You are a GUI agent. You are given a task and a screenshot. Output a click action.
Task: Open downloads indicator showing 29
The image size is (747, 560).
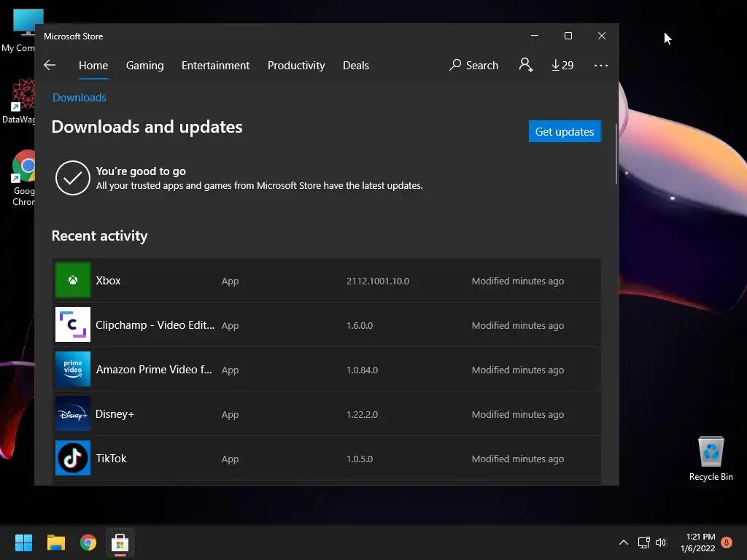[562, 65]
